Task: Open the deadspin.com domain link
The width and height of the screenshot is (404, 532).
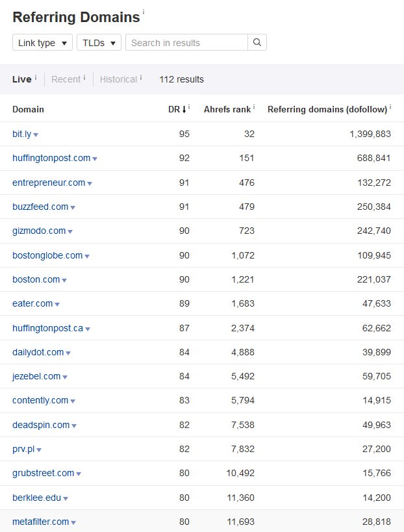Action: [41, 425]
